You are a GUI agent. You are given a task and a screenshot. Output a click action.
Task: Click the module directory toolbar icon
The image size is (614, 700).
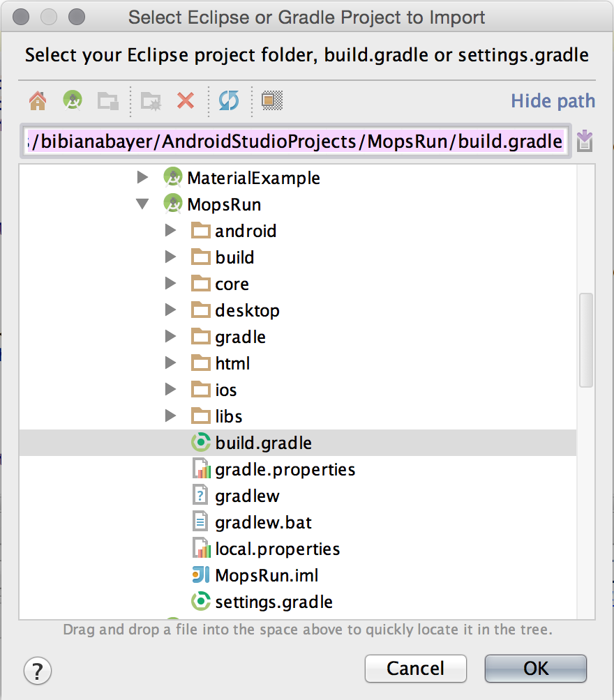click(107, 101)
